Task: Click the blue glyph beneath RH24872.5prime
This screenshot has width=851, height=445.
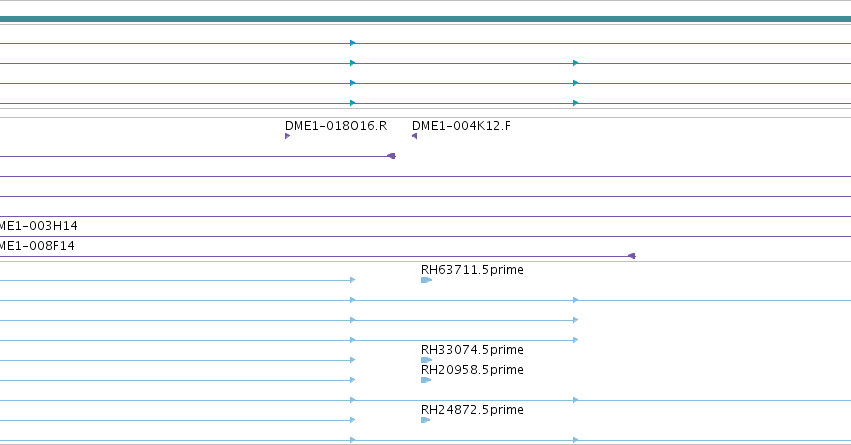Action: (x=426, y=420)
